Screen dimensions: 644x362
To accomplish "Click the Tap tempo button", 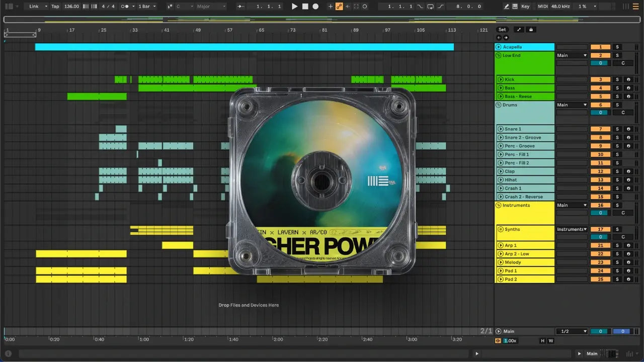I will [55, 7].
